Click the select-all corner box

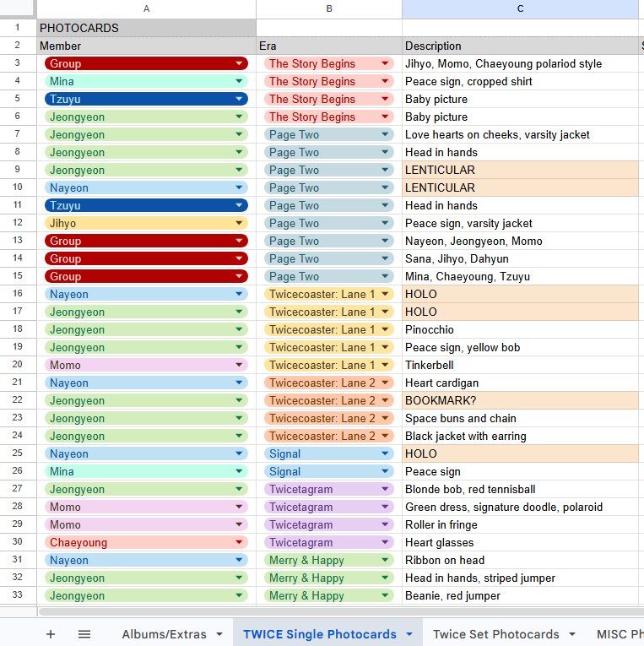coord(17,8)
